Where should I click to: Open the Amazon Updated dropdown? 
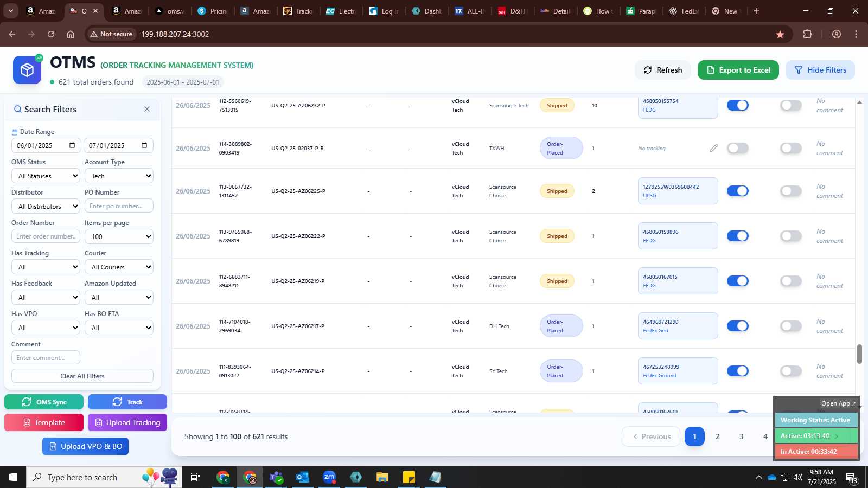(x=119, y=297)
